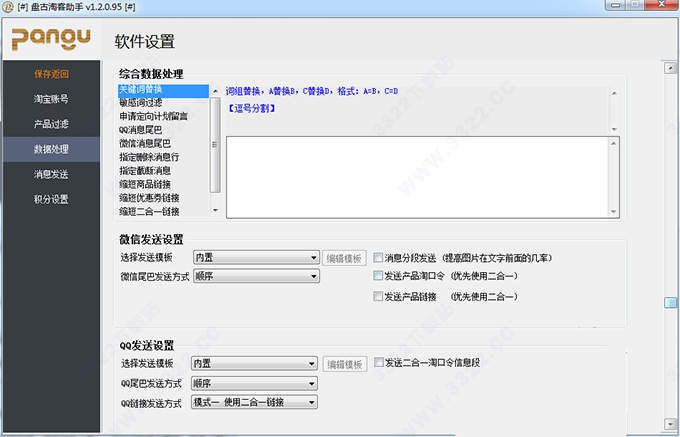Open WeChat 选择发送模板 dropdown
The height and width of the screenshot is (437, 680).
tap(256, 258)
